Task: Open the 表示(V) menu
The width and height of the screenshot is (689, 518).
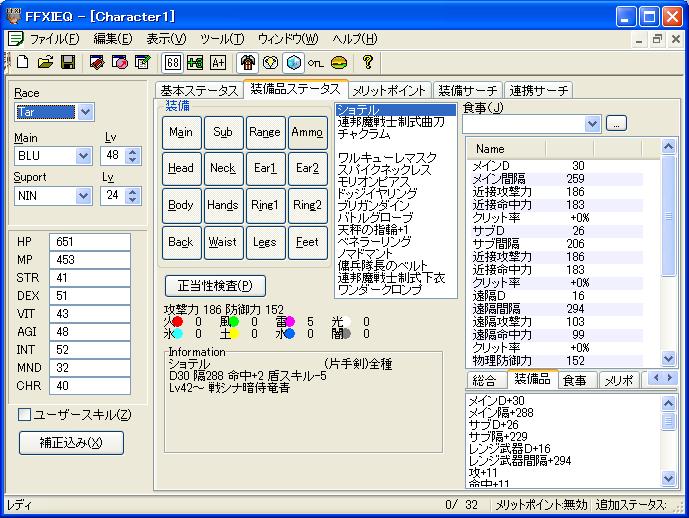Action: click(166, 39)
